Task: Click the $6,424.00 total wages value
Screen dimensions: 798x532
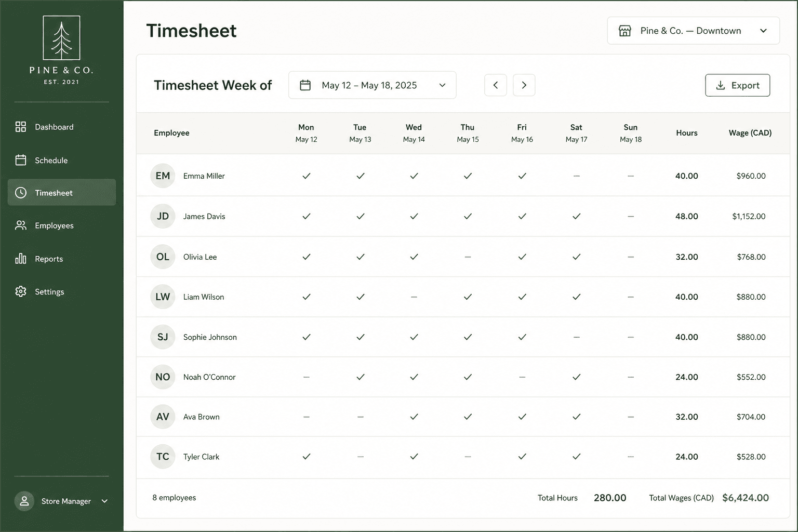Action: [746, 498]
